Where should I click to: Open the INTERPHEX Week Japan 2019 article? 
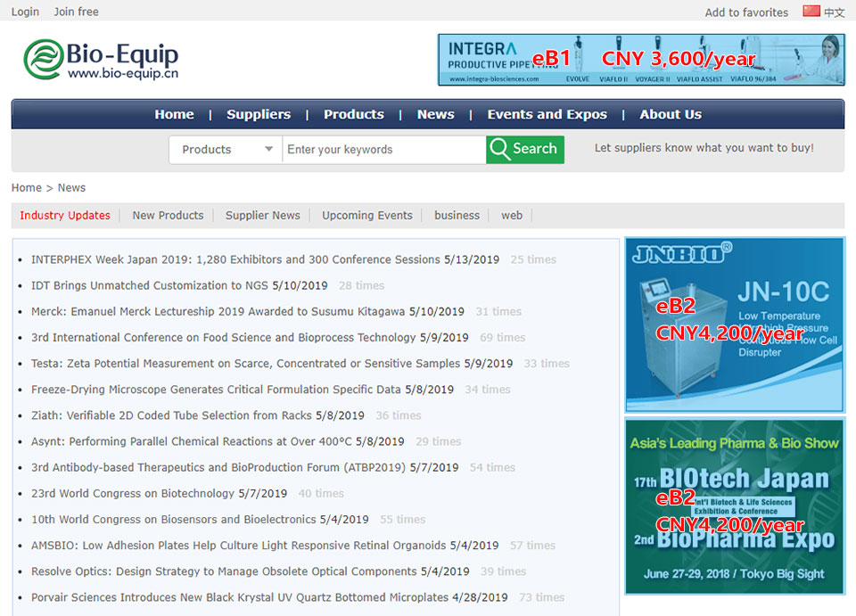tap(236, 259)
